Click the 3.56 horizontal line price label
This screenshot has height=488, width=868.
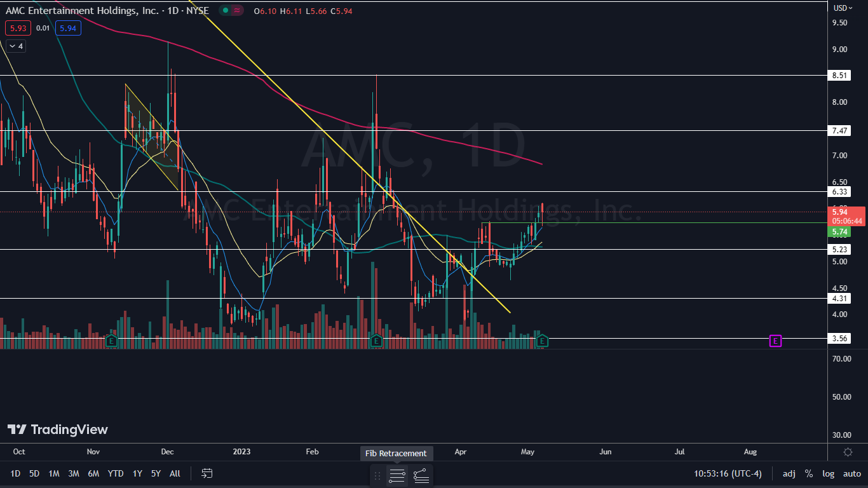840,339
